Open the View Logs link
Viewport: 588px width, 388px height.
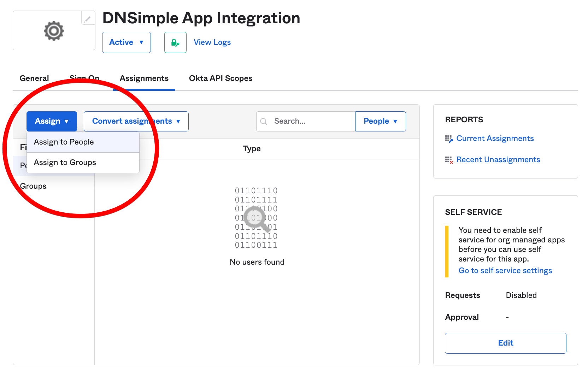[x=212, y=42]
